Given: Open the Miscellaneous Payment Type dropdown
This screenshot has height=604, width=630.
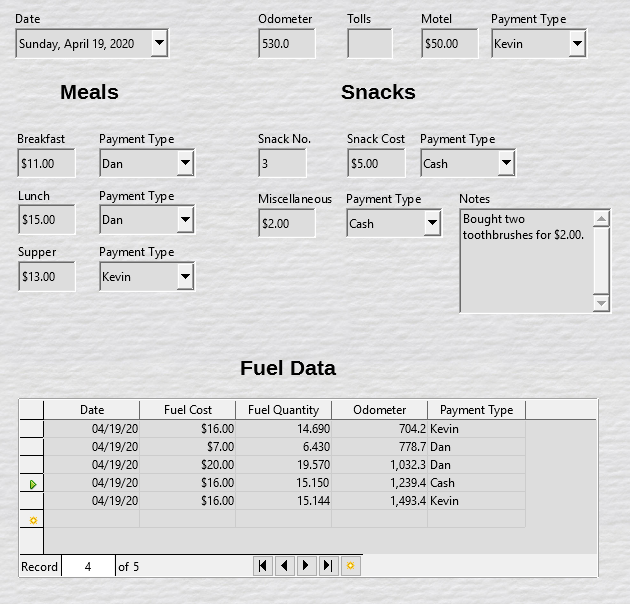Looking at the screenshot, I should [x=432, y=223].
